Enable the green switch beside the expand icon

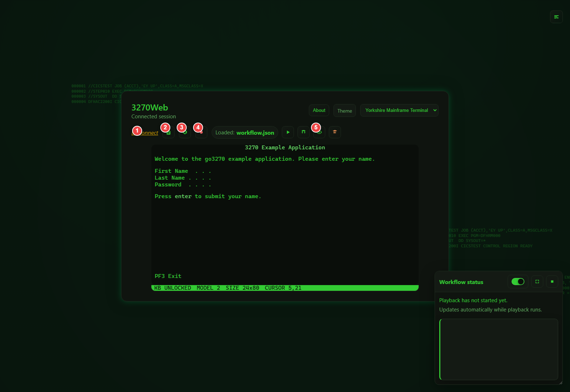tap(518, 282)
